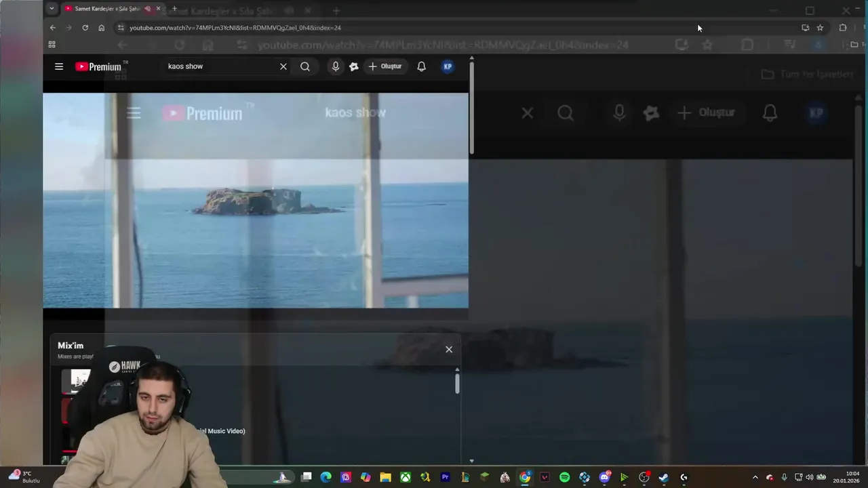868x488 pixels.
Task: Start voice search with microphone icon
Action: [335, 66]
